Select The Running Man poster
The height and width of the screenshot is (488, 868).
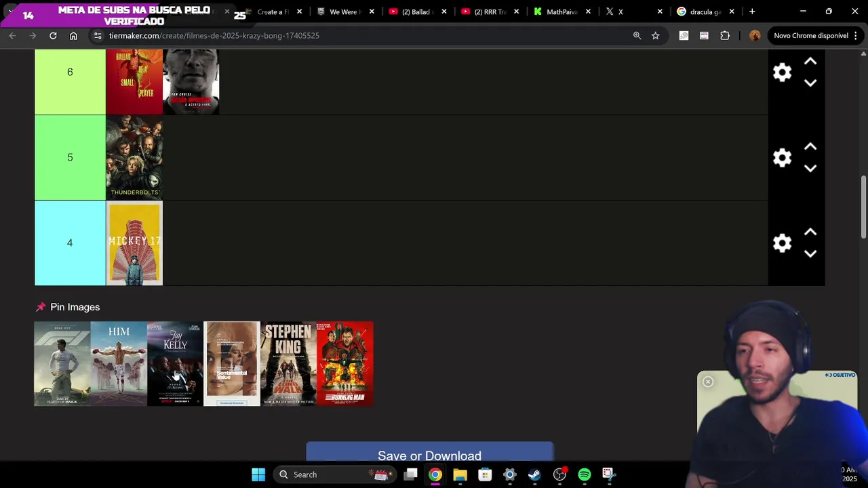point(345,363)
